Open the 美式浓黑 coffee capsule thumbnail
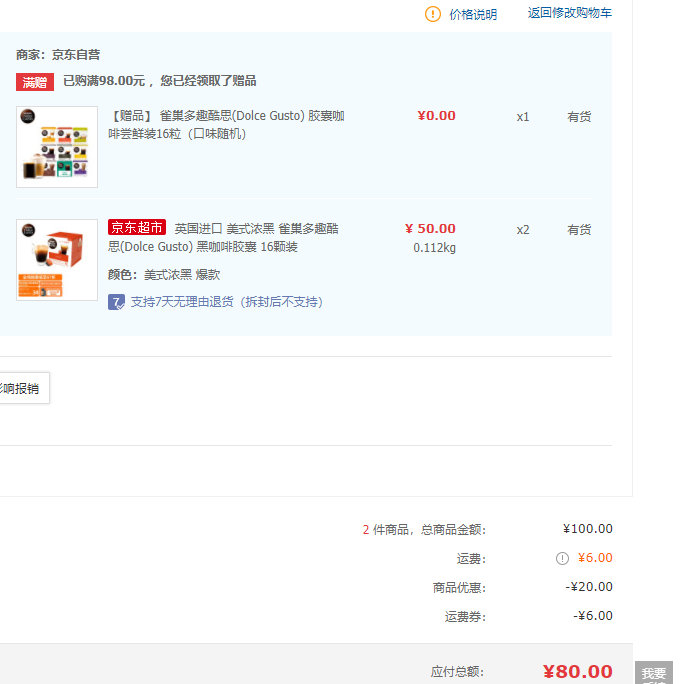The image size is (686, 684). pos(57,260)
